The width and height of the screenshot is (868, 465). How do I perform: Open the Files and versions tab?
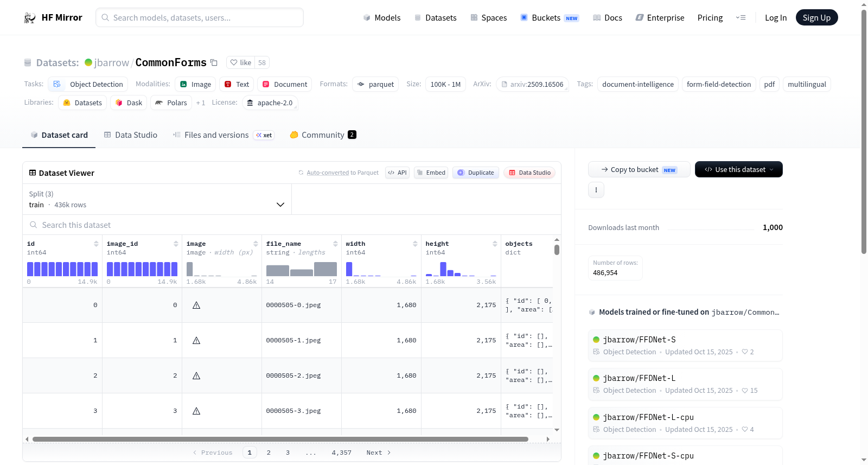coord(224,135)
